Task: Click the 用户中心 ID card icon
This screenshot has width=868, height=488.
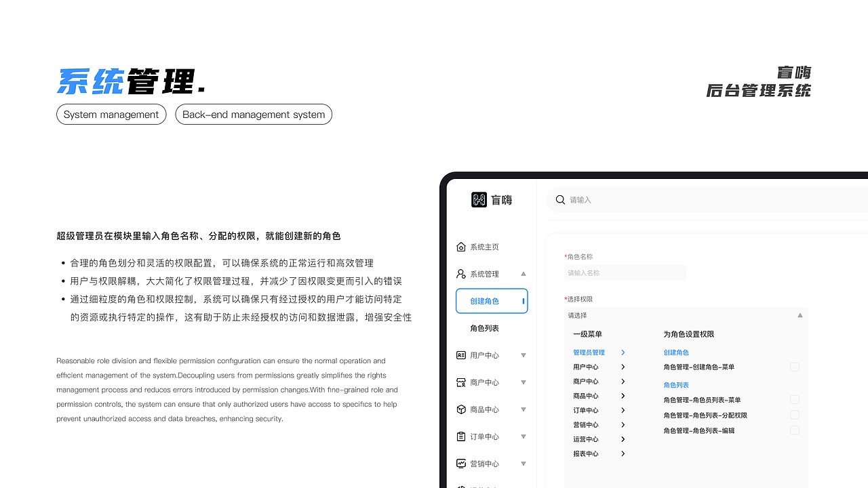Action: pyautogui.click(x=461, y=355)
